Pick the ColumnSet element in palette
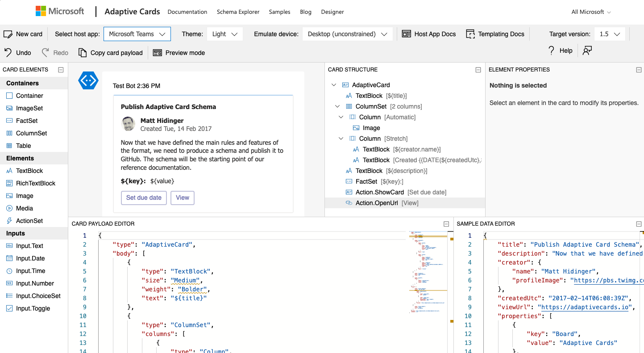644x353 pixels. point(34,133)
